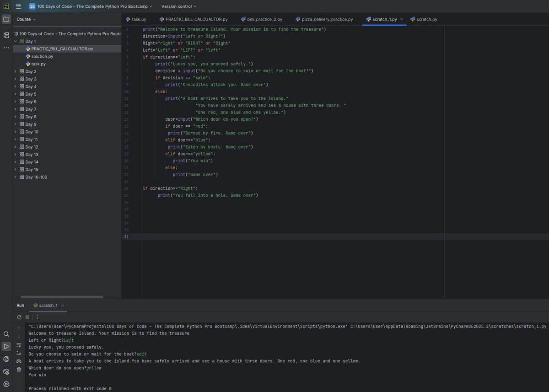Open the Course view dropdown

point(26,19)
